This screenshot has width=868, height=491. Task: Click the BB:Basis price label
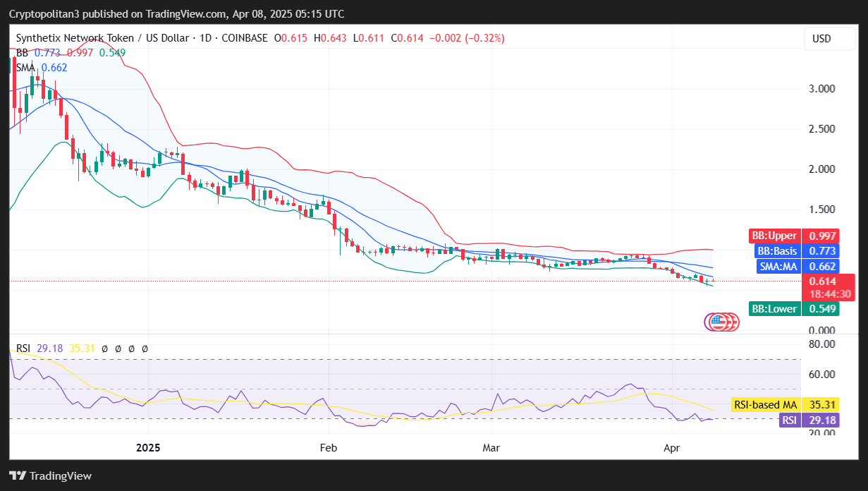pos(776,250)
